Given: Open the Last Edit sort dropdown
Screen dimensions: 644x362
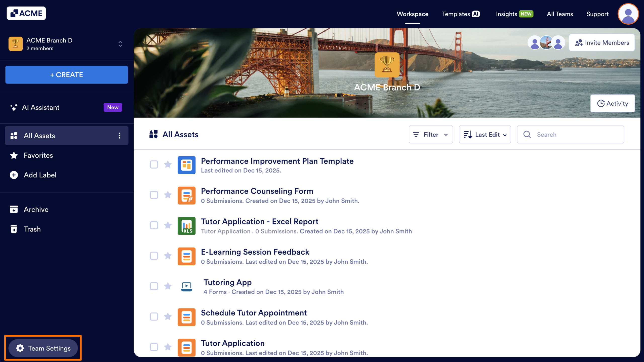Looking at the screenshot, I should tap(485, 135).
